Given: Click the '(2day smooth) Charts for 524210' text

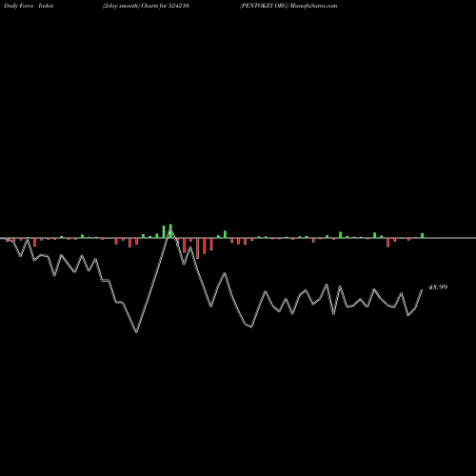Looking at the screenshot, I should tap(146, 6).
